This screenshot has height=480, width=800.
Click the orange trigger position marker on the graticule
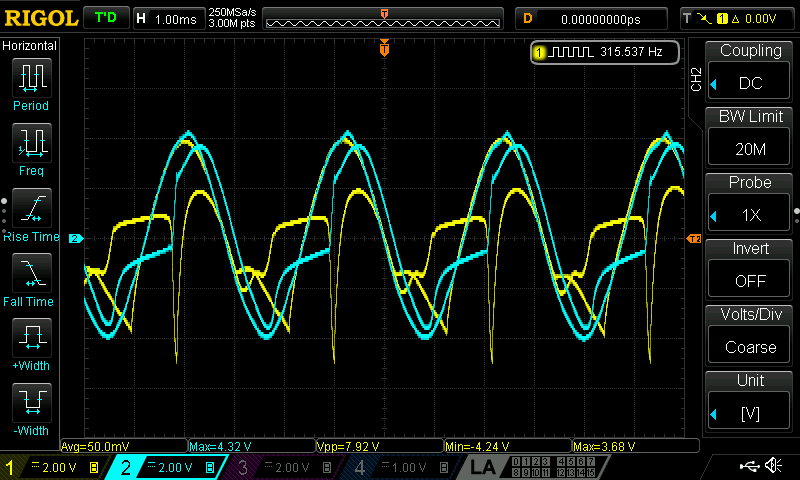(384, 48)
